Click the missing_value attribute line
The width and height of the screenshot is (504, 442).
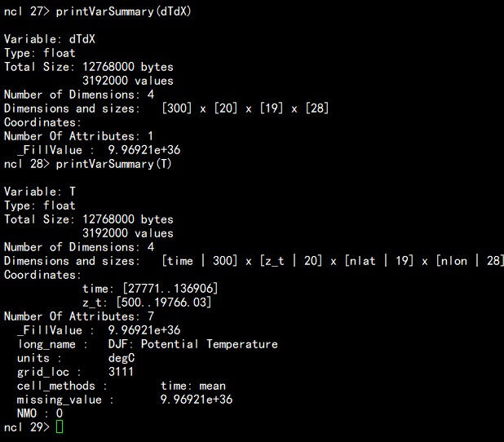124,400
